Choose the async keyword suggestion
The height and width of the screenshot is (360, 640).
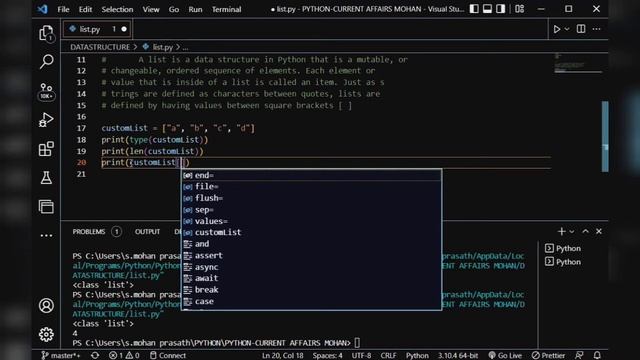(311, 267)
